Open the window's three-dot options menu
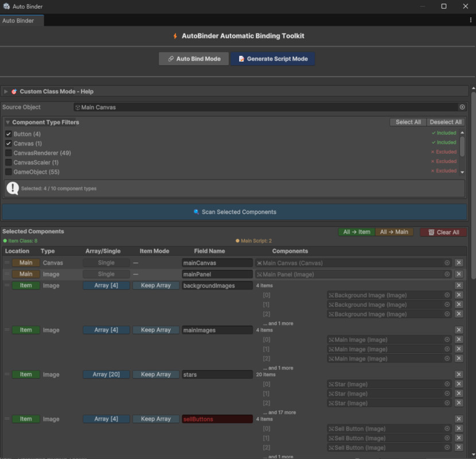476x459 pixels. (471, 20)
